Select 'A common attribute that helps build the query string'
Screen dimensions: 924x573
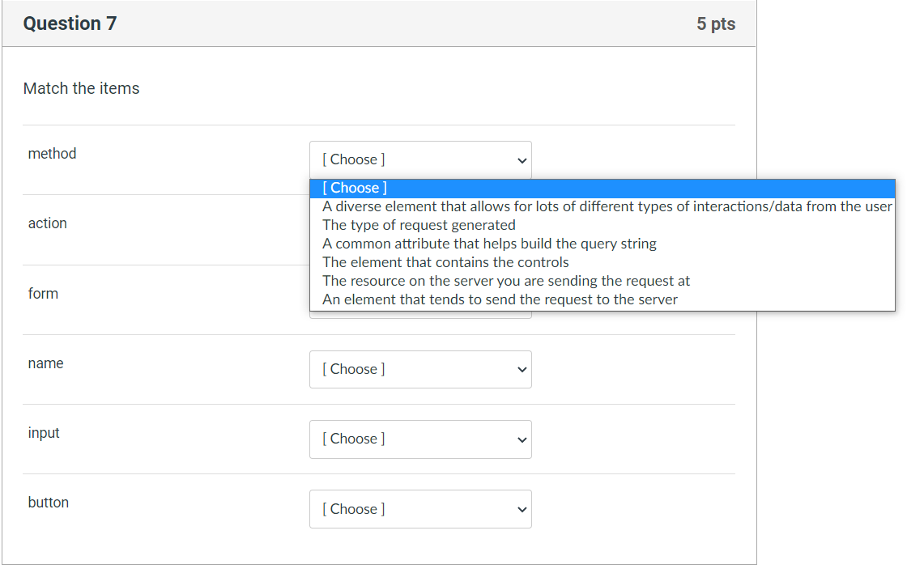(489, 243)
